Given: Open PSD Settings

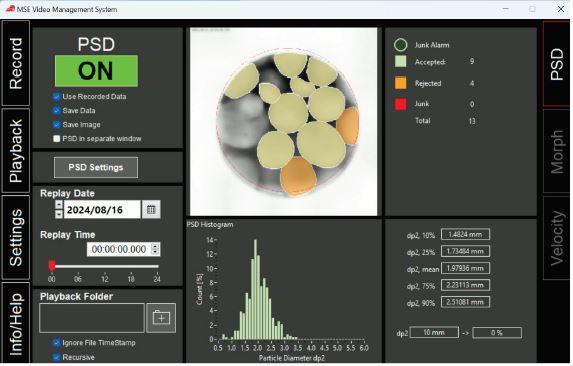Looking at the screenshot, I should (x=96, y=168).
